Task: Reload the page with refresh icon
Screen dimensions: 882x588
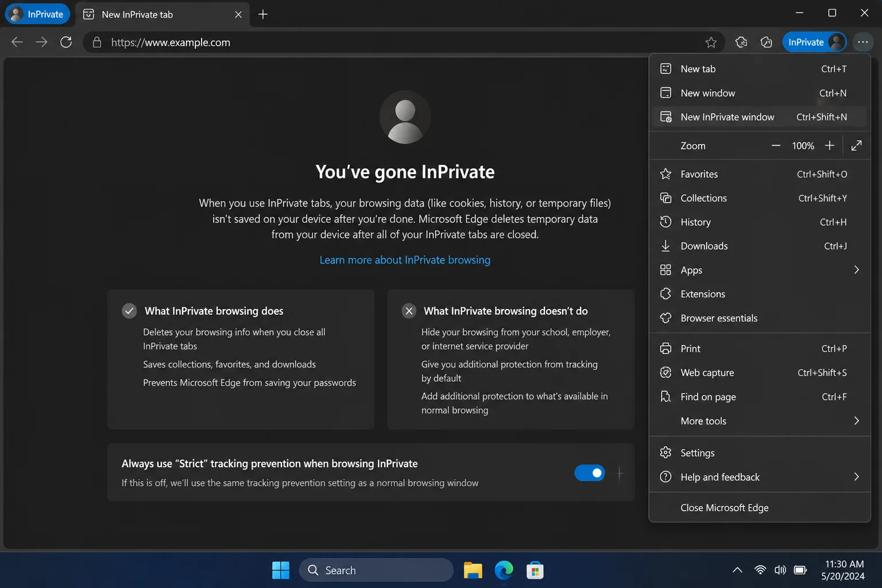Action: click(x=66, y=42)
